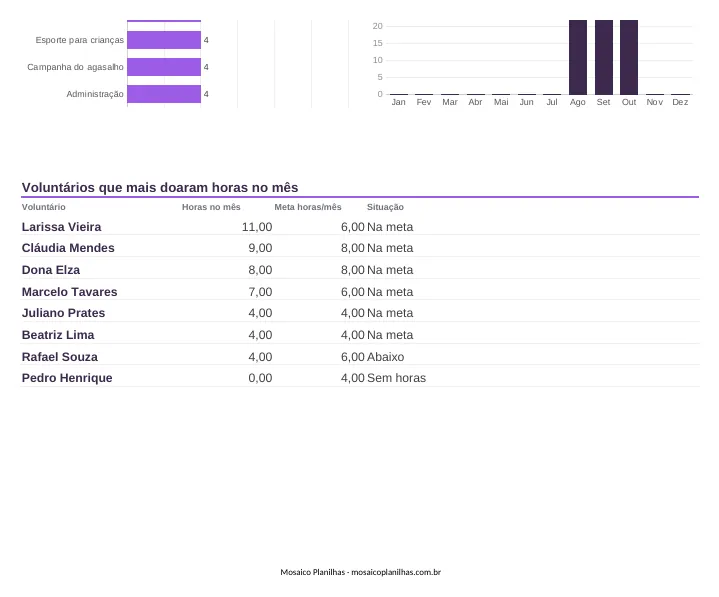
Task: Click Pedro Henrique's Sem horas status
Action: coord(397,378)
